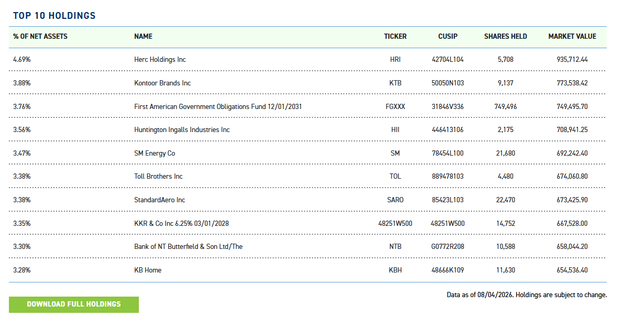Screen dimensions: 644x316
Task: Click shares held value 10,588
Action: [506, 247]
